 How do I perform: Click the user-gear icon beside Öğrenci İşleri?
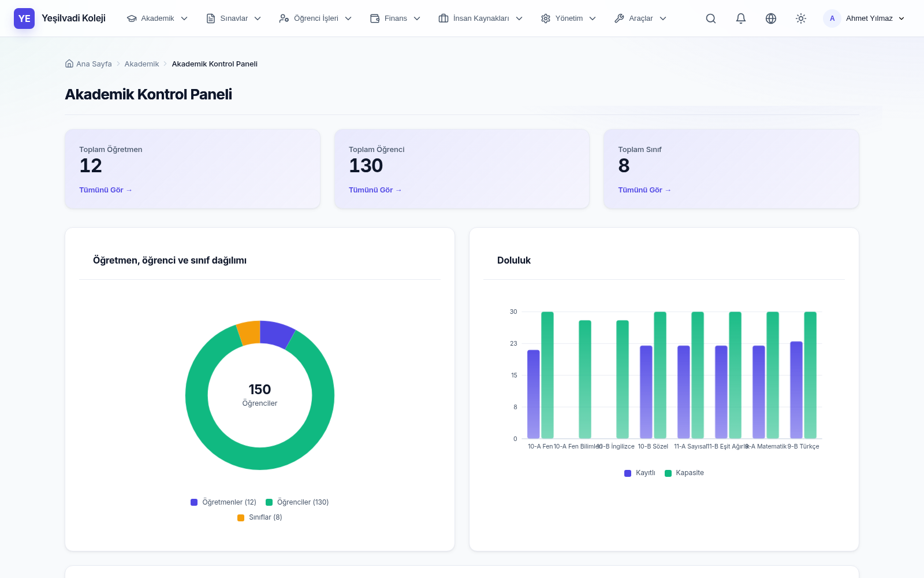[284, 18]
